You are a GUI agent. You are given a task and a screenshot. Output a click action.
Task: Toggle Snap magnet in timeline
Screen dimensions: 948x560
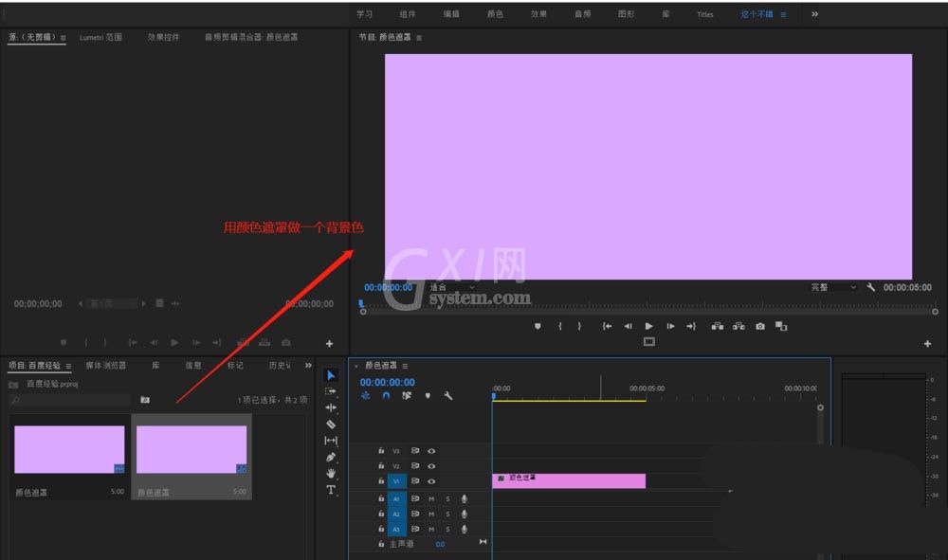(386, 396)
